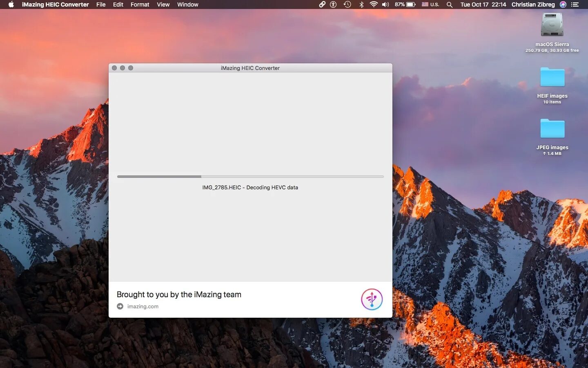The image size is (588, 368).
Task: Click the 87% battery indicator
Action: [405, 4]
